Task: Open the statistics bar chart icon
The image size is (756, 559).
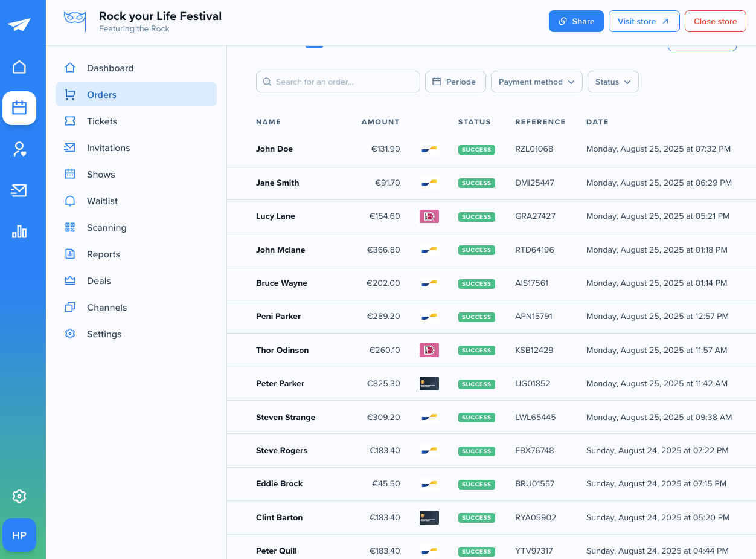Action: (19, 231)
